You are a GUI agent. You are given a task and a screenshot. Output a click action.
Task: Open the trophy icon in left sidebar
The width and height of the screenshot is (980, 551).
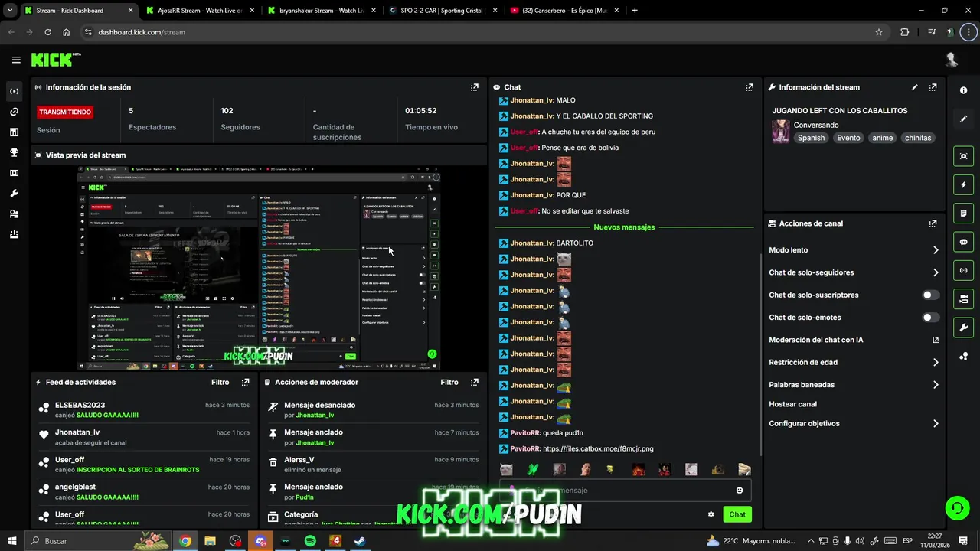(x=14, y=152)
